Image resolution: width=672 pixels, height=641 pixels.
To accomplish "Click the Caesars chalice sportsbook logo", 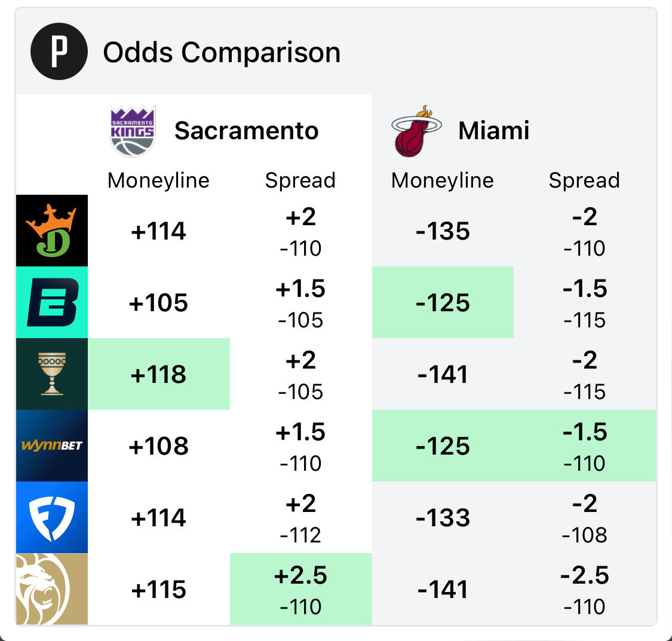I will 52,374.
